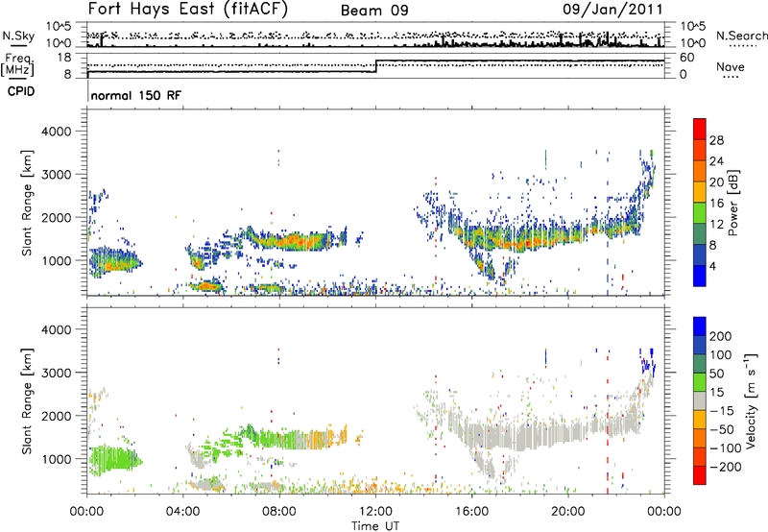Viewport: 768px width, 532px height.
Task: Click the '16' value on the power scale
Action: point(716,203)
